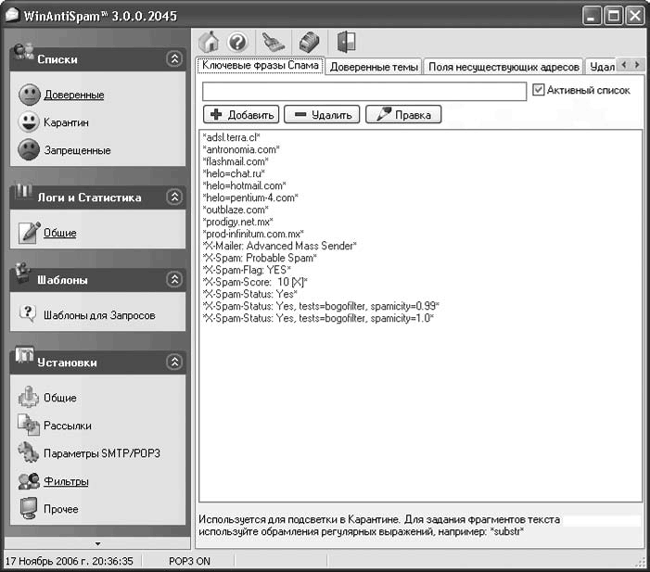
Task: Collapse the Установки panel
Action: (175, 362)
